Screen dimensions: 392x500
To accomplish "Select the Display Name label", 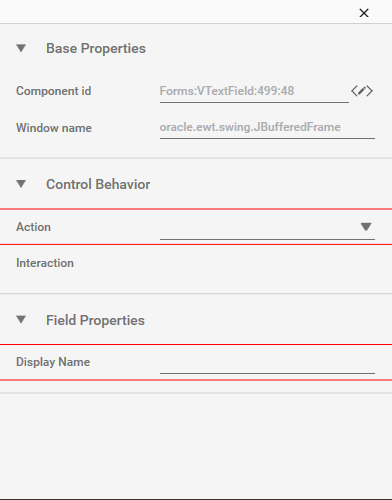I will pyautogui.click(x=53, y=362).
